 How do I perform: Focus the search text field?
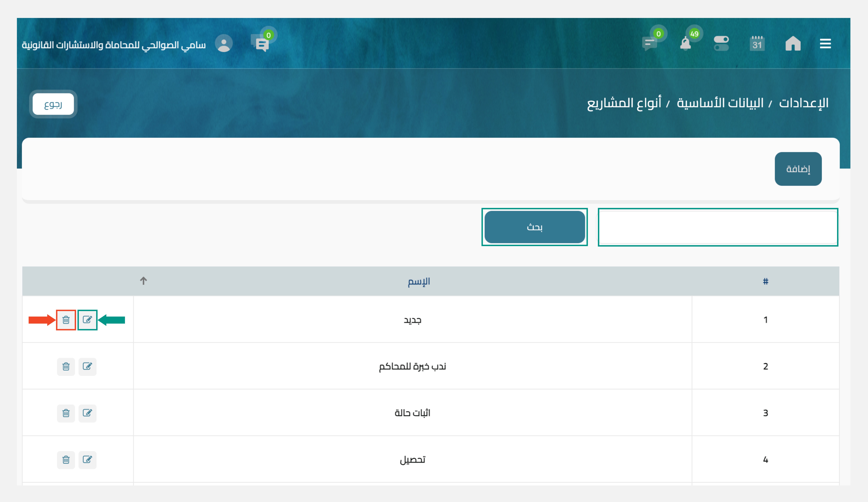[718, 227]
